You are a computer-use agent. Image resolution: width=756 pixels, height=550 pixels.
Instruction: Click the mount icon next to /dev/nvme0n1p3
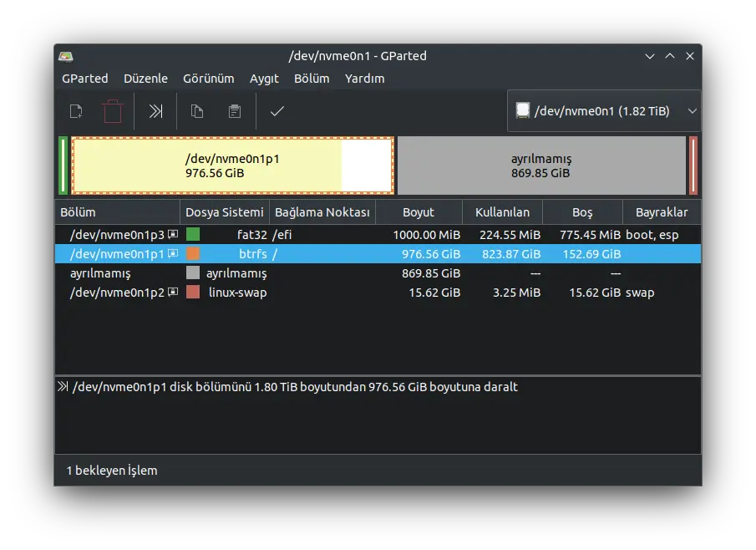coord(173,235)
